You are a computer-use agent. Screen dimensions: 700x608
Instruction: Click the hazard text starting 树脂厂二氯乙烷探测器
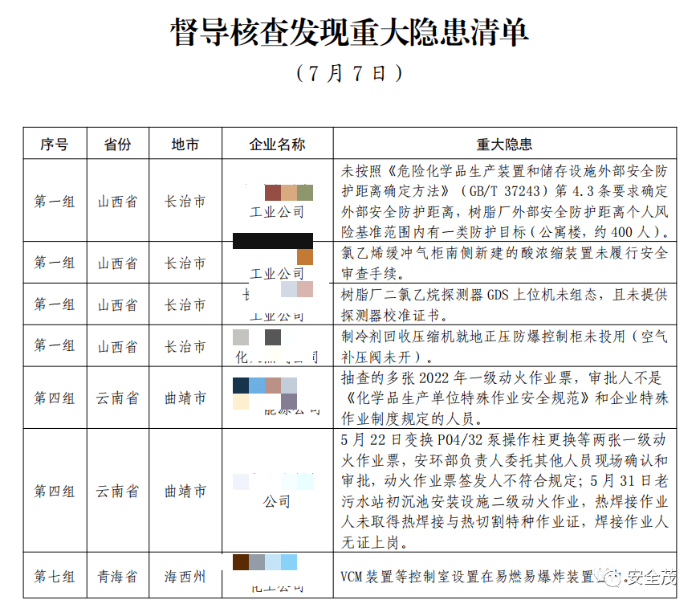tap(504, 304)
